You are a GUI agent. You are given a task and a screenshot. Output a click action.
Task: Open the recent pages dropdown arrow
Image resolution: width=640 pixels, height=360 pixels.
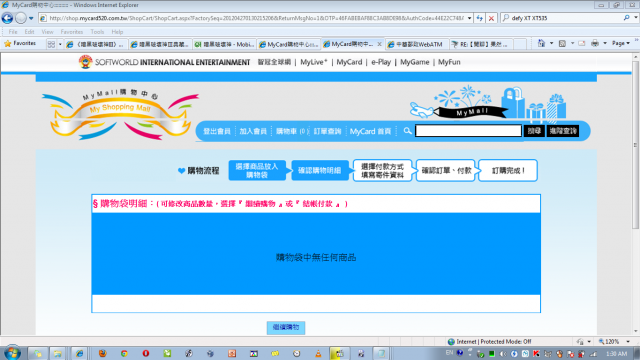click(x=31, y=18)
